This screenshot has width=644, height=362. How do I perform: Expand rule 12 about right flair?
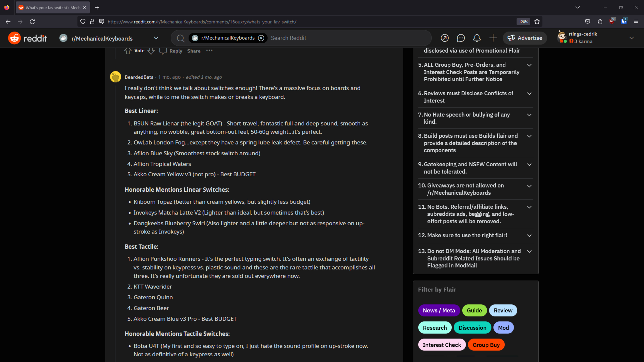529,236
